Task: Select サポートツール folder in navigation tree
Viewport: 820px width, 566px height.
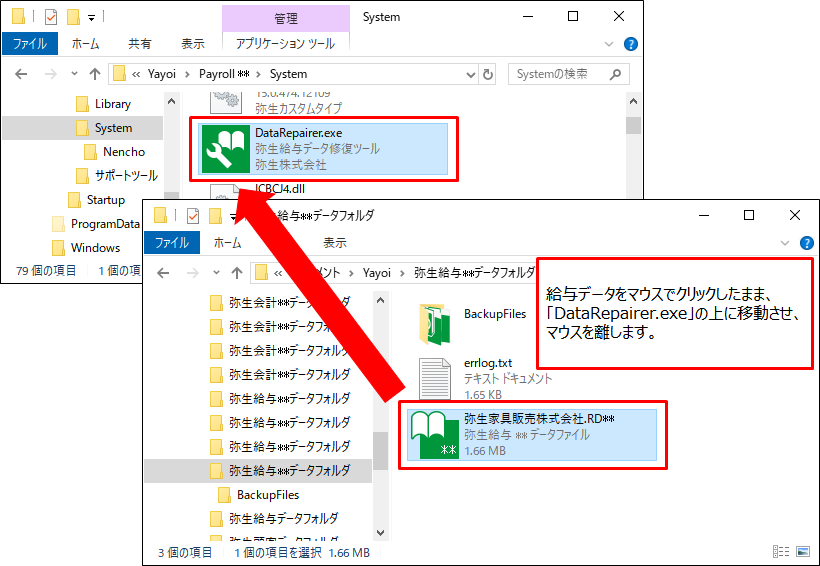Action: (x=126, y=176)
